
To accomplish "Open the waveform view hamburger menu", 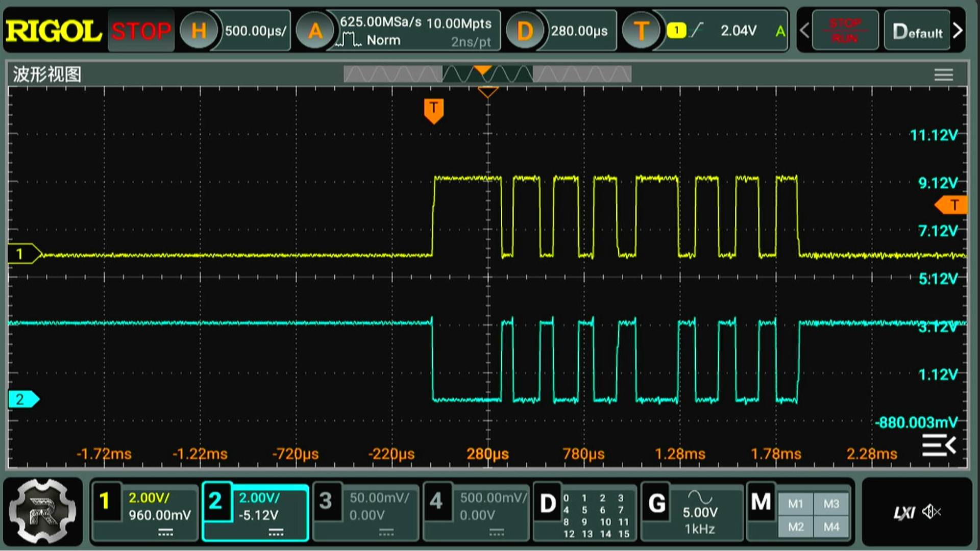I will [943, 75].
